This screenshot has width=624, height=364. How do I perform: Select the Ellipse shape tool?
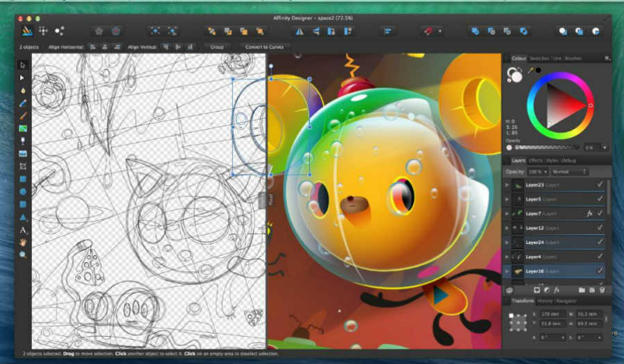tap(23, 192)
